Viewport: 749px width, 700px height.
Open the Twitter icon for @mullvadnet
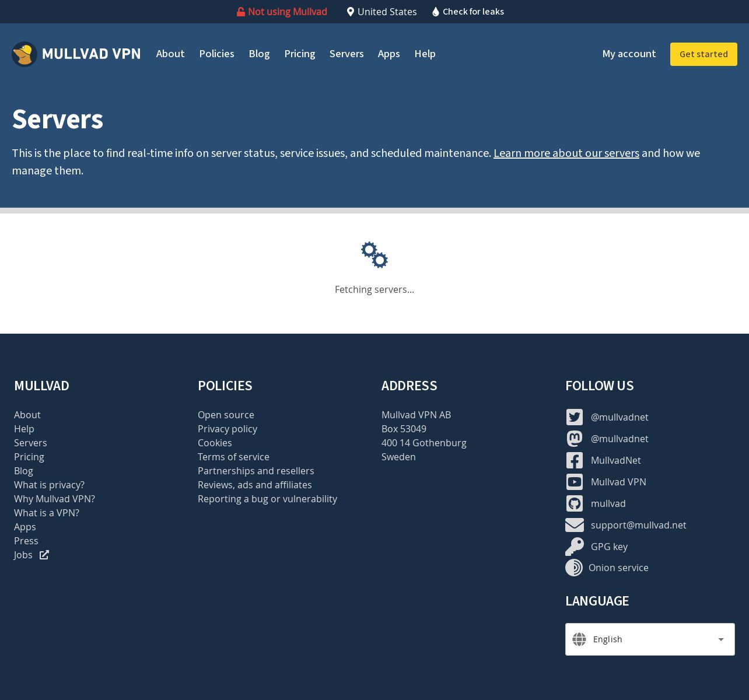click(575, 417)
